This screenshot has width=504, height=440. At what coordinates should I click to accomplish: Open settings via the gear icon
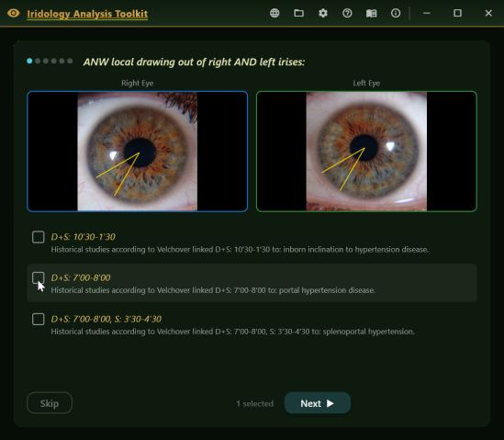[323, 13]
